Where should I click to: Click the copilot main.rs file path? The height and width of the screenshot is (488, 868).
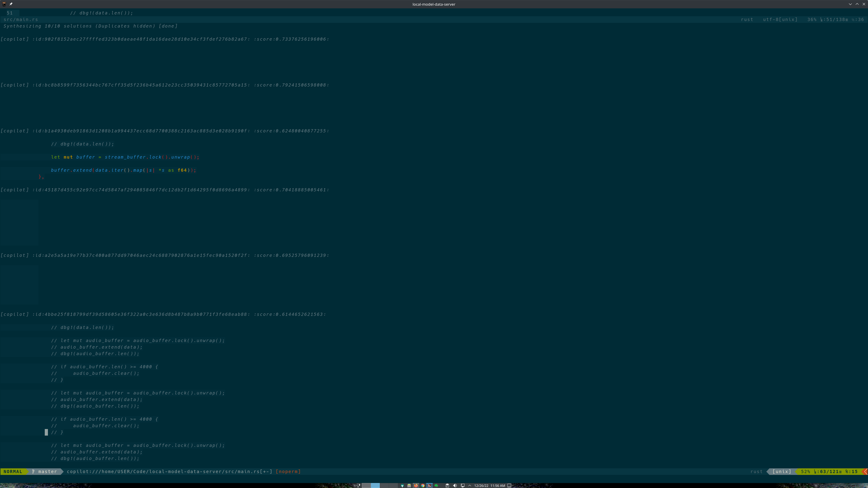point(168,472)
